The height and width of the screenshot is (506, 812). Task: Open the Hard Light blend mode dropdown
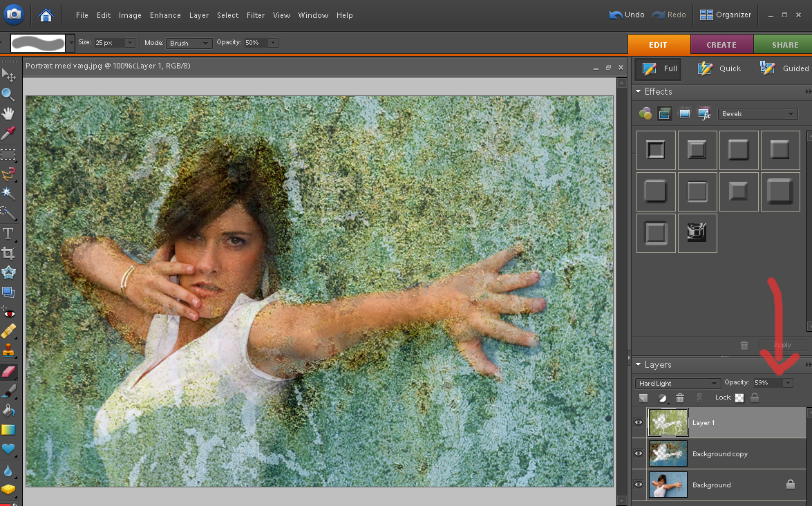pos(677,383)
